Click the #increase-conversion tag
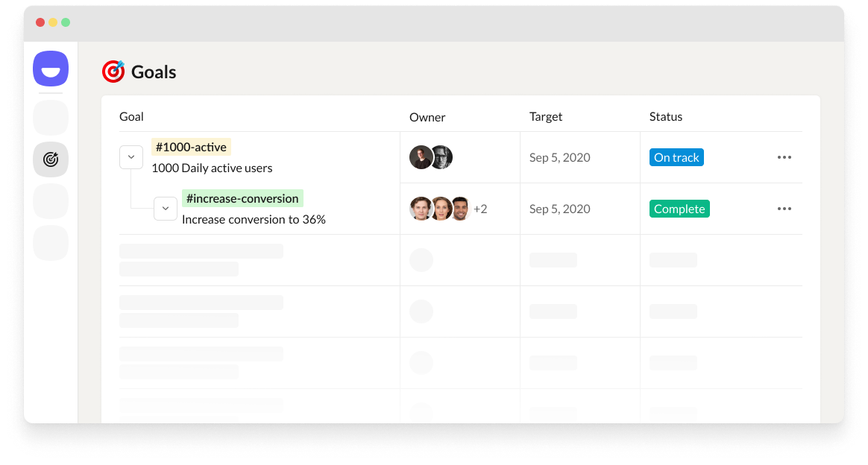Screen dimensions: 868x465 pos(242,198)
